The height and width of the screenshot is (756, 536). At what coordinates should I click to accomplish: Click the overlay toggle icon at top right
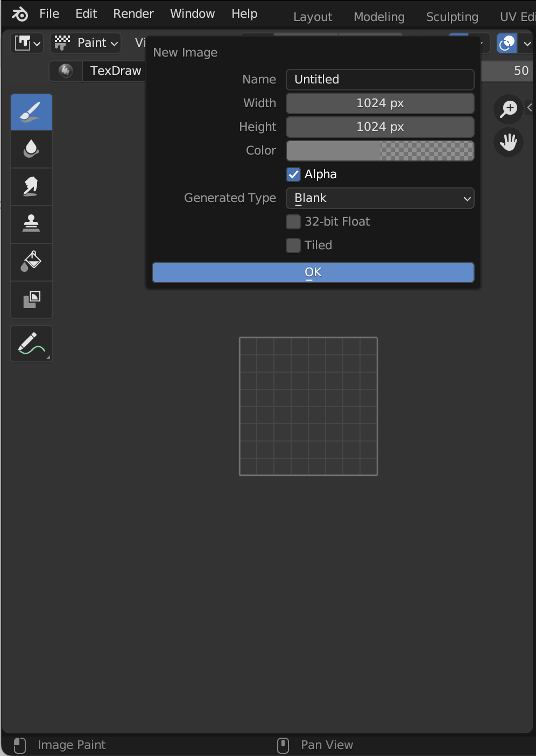[507, 43]
